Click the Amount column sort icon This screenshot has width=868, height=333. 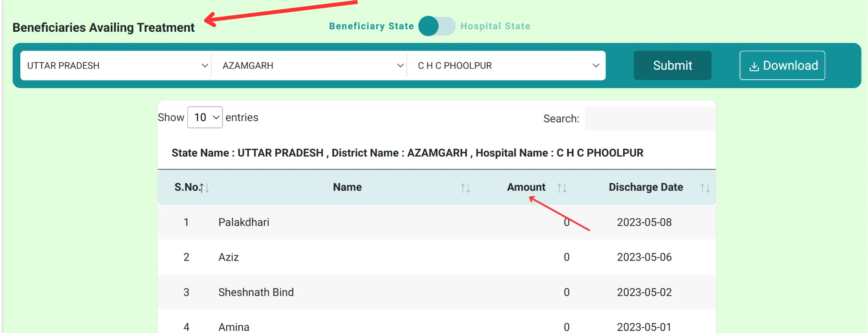tap(562, 188)
